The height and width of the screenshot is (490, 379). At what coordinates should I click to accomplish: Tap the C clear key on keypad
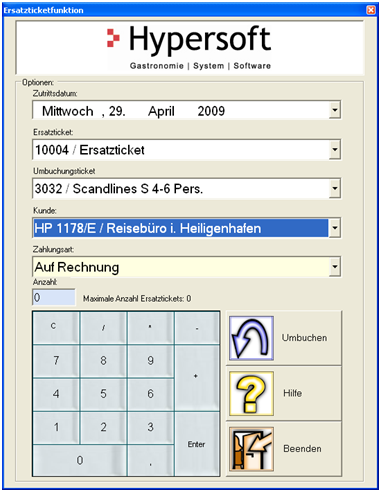56,328
